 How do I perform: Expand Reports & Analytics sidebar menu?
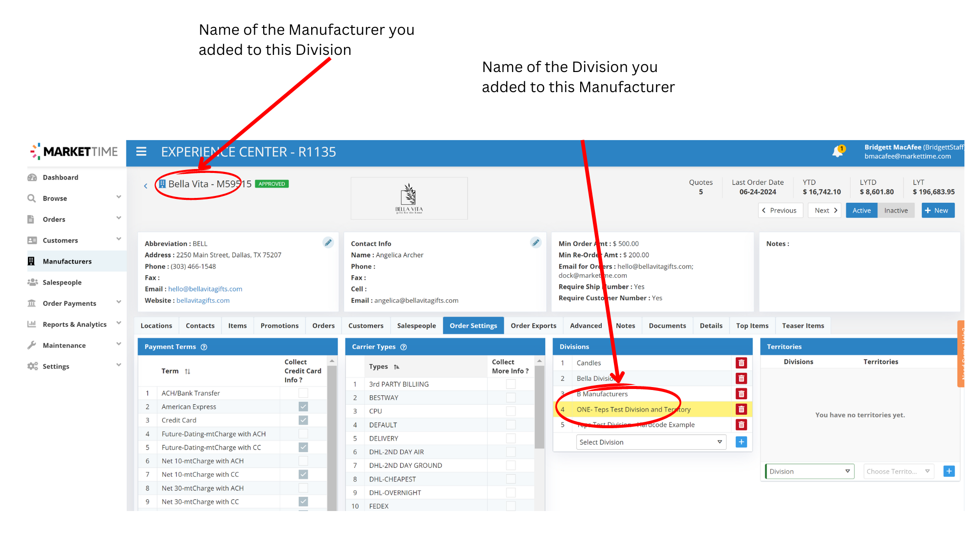point(119,323)
